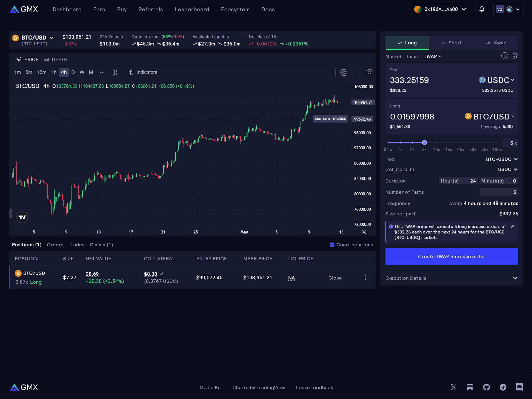Enter fullscreen mode on the chart
Image resolution: width=532 pixels, height=399 pixels.
356,72
